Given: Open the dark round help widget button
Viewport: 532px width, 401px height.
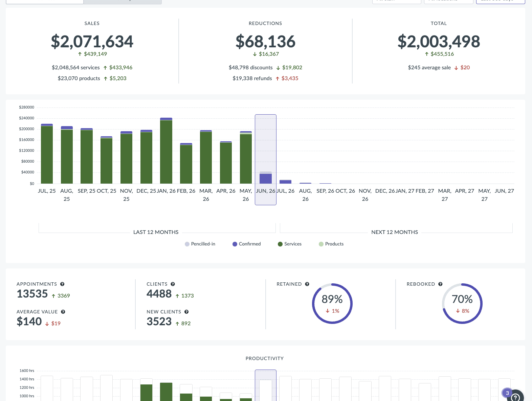Looking at the screenshot, I should coord(515,396).
